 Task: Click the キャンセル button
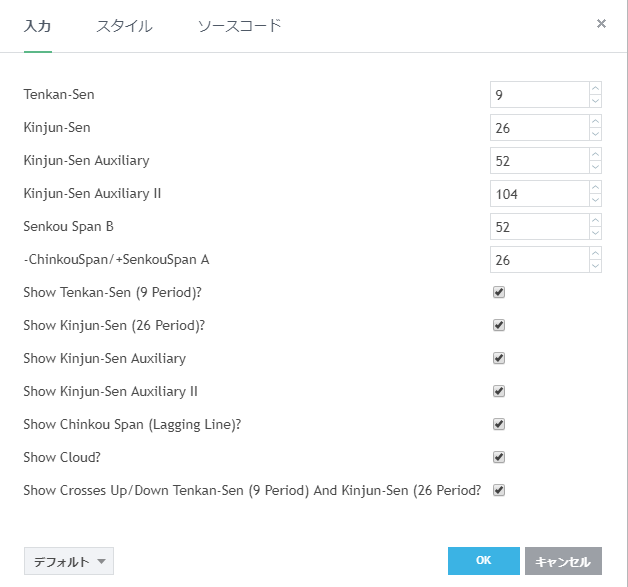point(563,561)
